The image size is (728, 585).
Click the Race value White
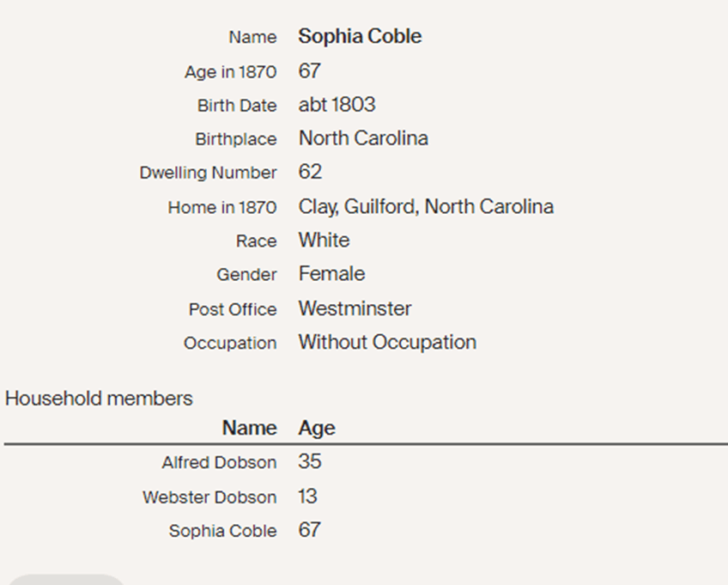click(x=324, y=240)
